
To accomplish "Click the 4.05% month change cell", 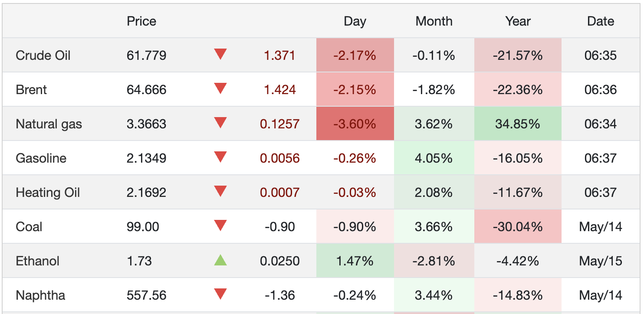I will click(434, 158).
